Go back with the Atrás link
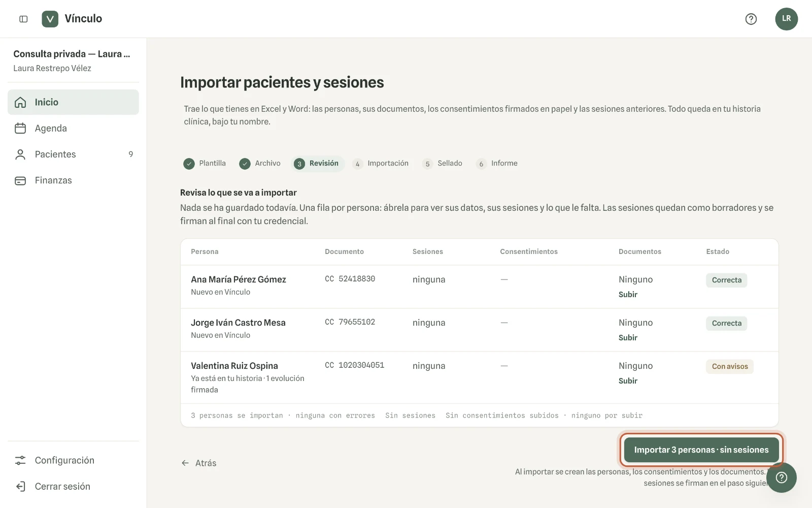Viewport: 812px width, 508px height. tap(199, 463)
